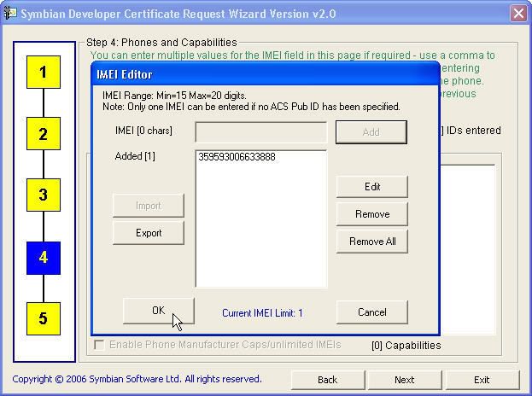Click the Remove All button

tap(371, 242)
